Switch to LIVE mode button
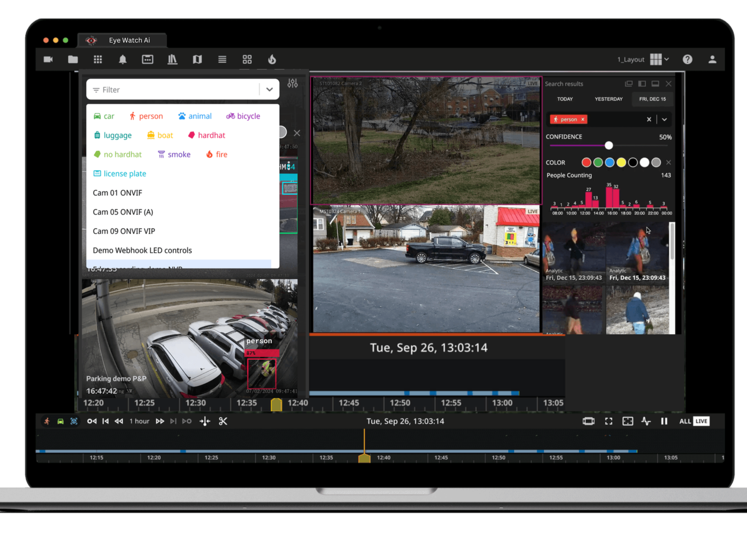The height and width of the screenshot is (560, 747). tap(701, 421)
